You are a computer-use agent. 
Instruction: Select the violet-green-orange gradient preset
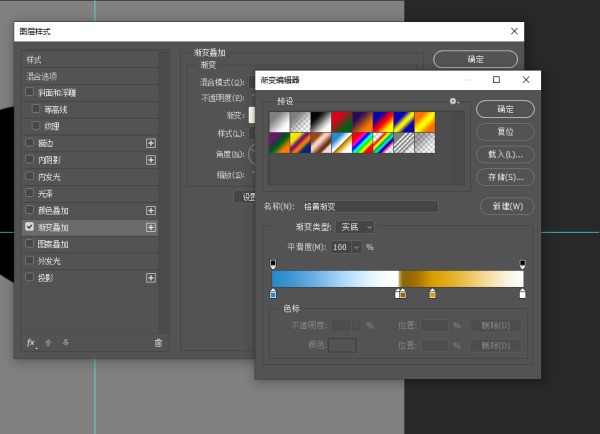[x=280, y=143]
